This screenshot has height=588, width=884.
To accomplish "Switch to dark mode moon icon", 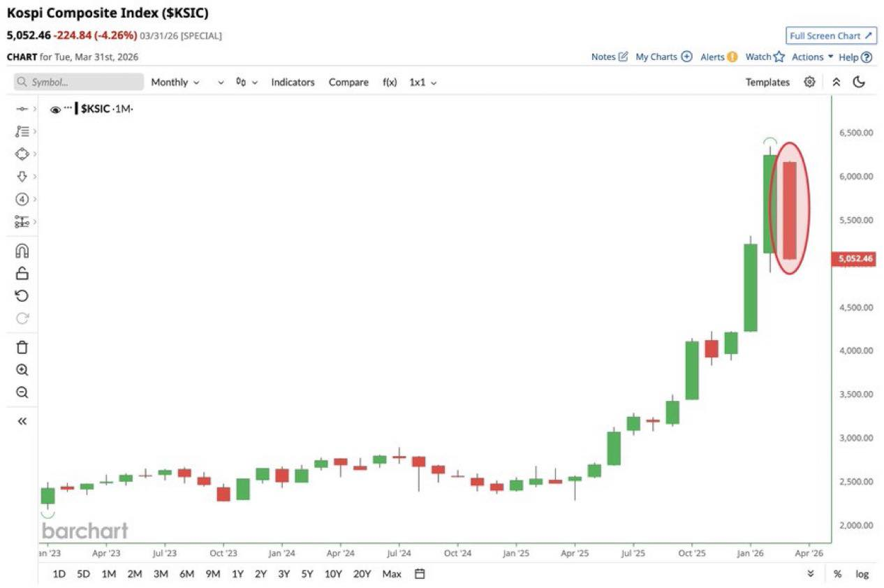I will click(859, 82).
